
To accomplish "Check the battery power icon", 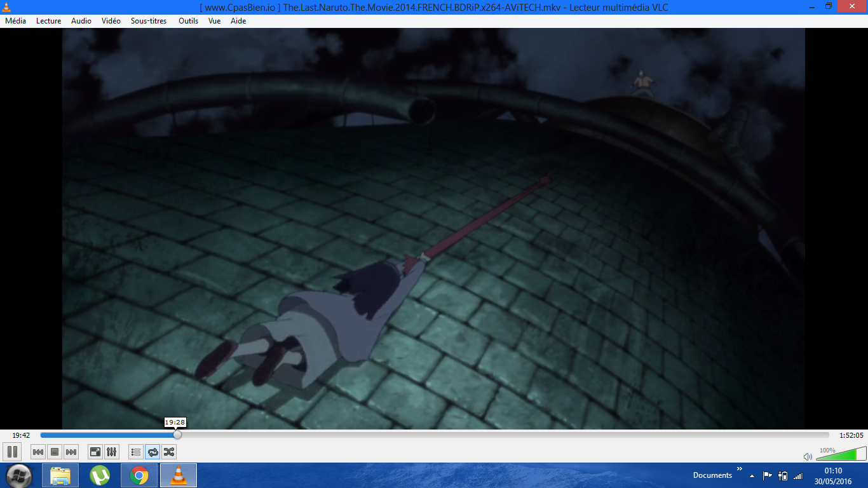I will click(783, 475).
